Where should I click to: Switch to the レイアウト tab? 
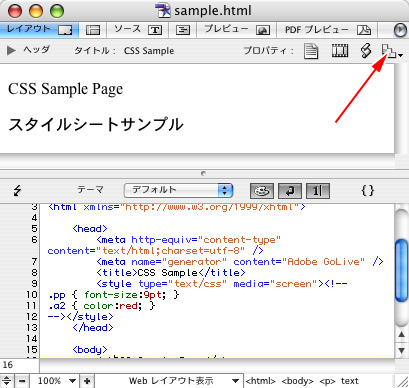tap(39, 30)
